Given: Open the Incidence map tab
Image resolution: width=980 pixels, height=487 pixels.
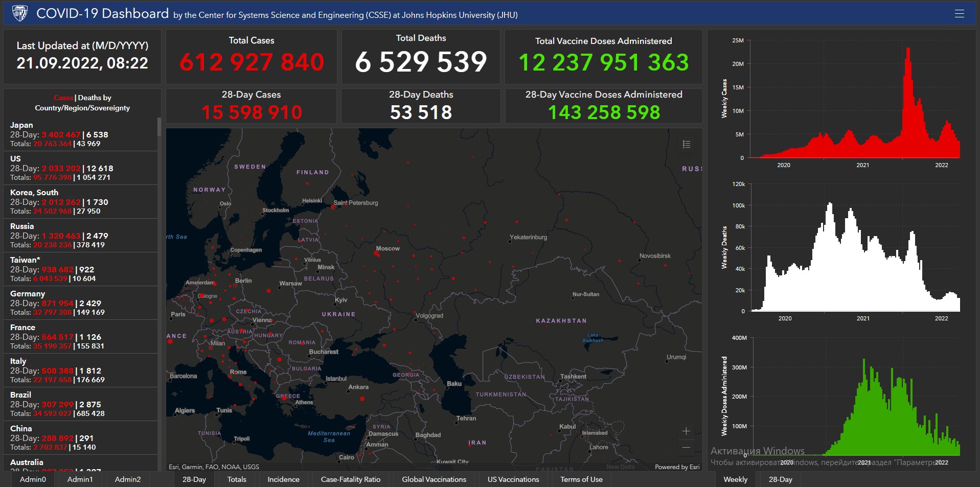Looking at the screenshot, I should (283, 479).
